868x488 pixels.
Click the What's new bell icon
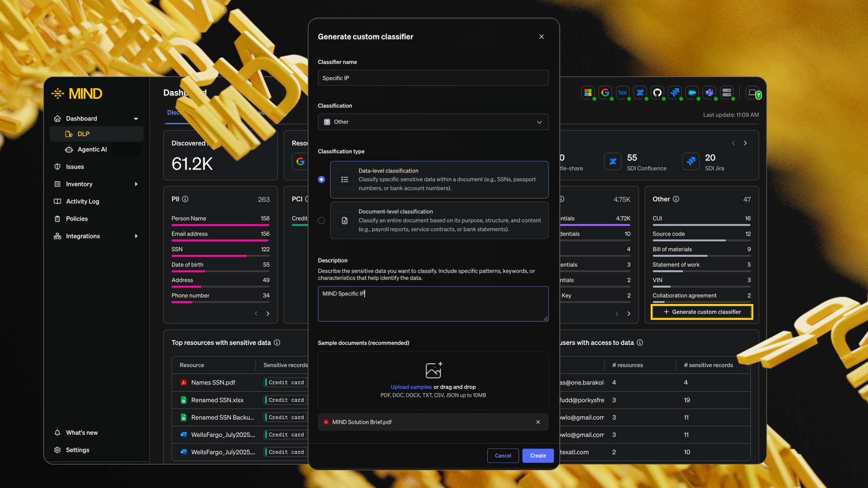click(x=57, y=433)
